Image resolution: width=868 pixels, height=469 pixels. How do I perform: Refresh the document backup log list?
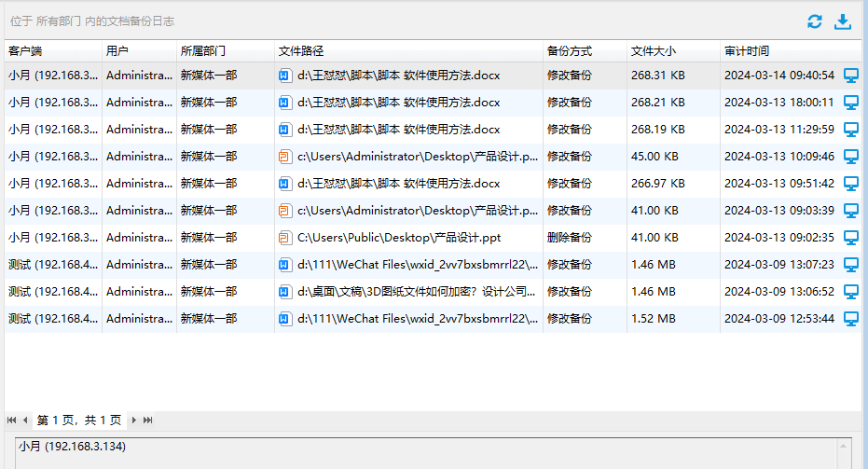click(x=814, y=21)
